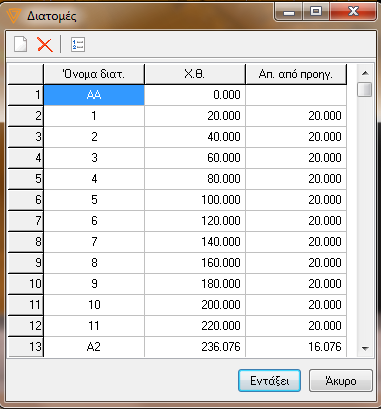This screenshot has height=409, width=381.
Task: Click the 40.000 chainage cell
Action: (x=195, y=137)
